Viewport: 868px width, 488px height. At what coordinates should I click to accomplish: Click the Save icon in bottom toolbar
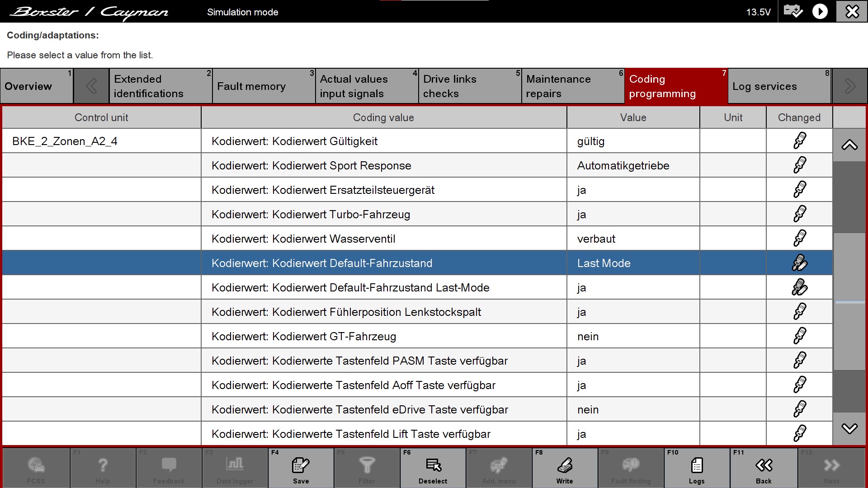pos(301,465)
